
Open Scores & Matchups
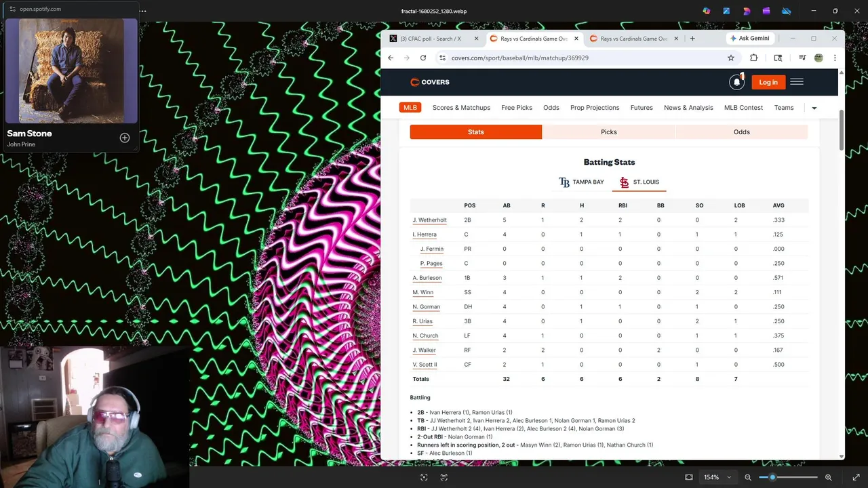(x=461, y=108)
